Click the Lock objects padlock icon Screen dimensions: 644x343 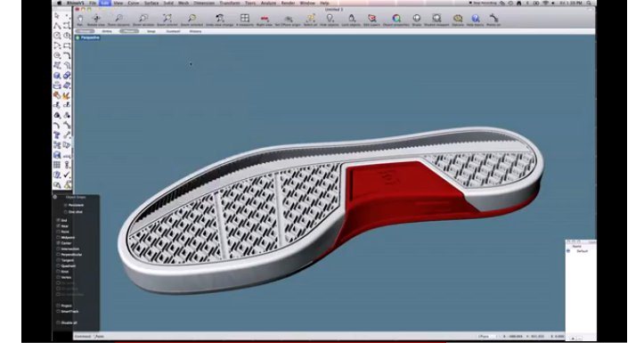[x=352, y=18]
